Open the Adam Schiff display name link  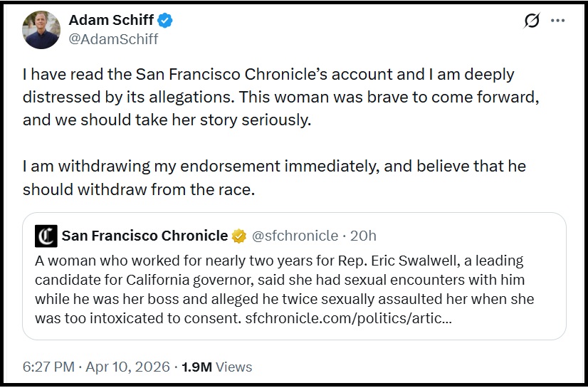[110, 21]
